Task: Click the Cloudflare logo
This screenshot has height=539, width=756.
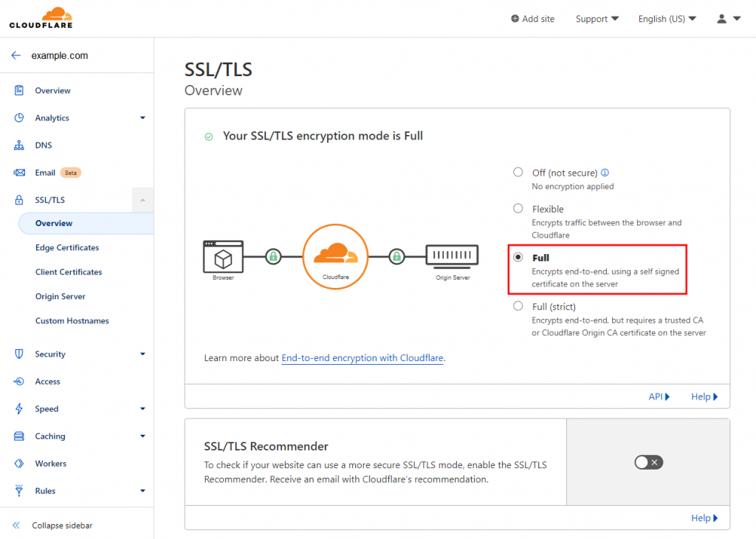Action: point(41,17)
